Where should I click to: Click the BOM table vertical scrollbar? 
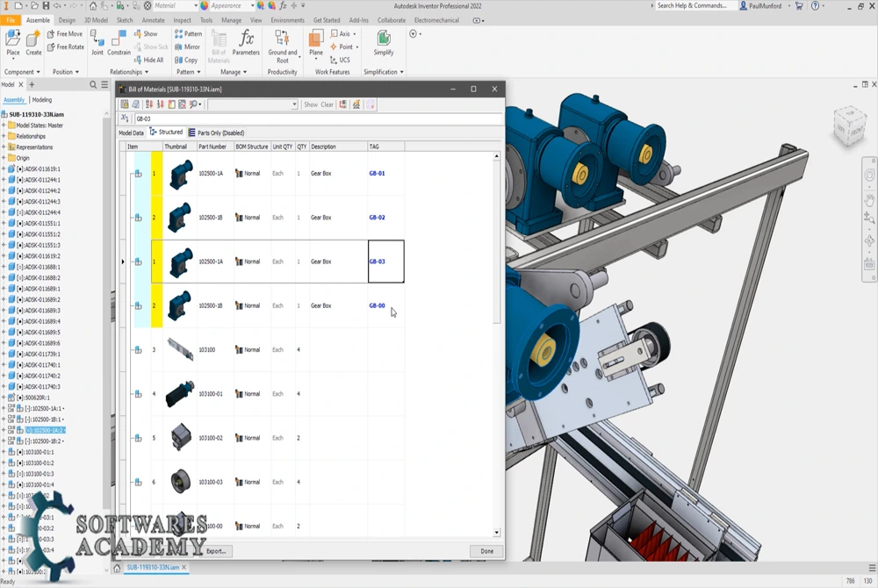(x=496, y=345)
